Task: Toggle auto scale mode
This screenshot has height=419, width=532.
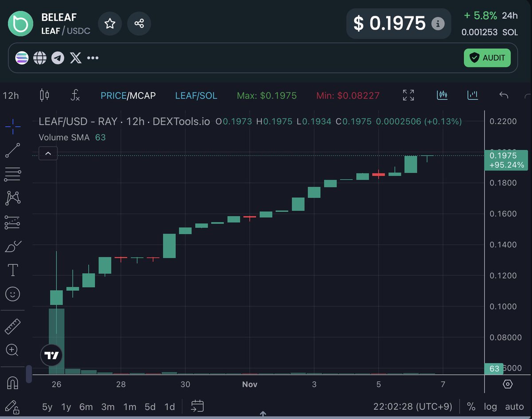Action: pos(514,407)
